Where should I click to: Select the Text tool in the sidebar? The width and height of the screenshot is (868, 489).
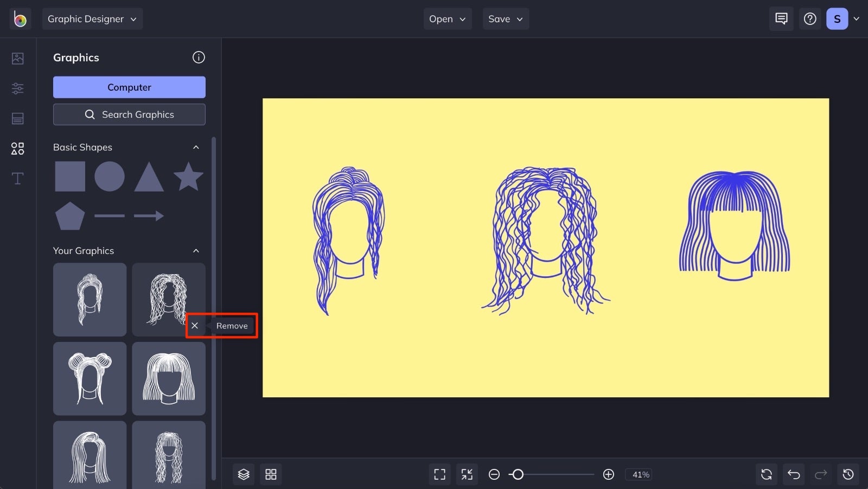pos(17,178)
